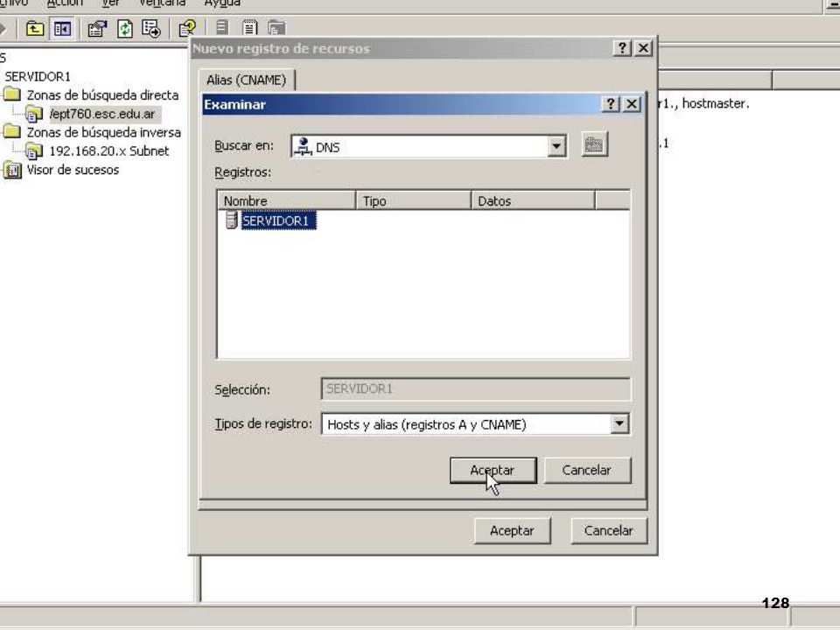Close the Nuevo registro de recursos dialog
Image resolution: width=840 pixels, height=630 pixels.
643,48
